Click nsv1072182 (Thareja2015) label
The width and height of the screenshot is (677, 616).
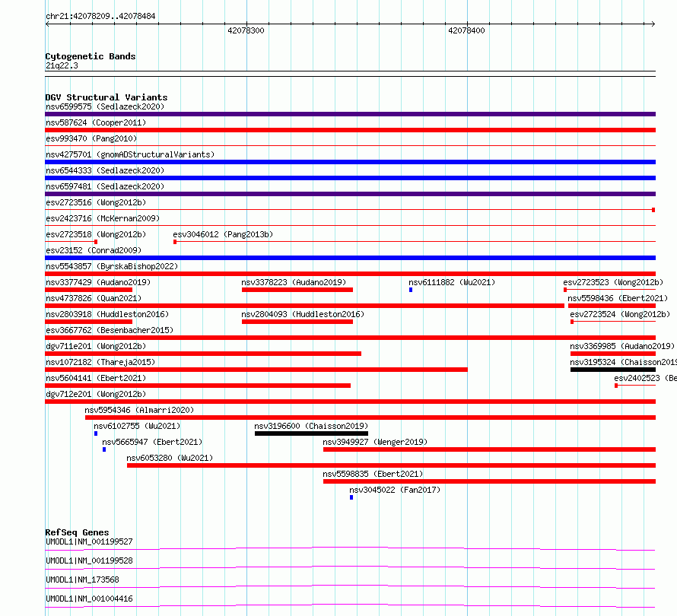coord(100,362)
